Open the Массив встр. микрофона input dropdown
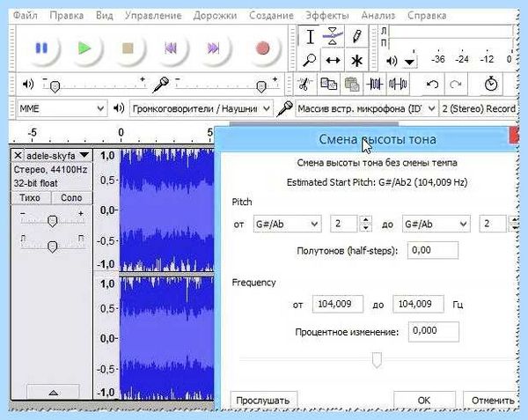 pos(366,108)
